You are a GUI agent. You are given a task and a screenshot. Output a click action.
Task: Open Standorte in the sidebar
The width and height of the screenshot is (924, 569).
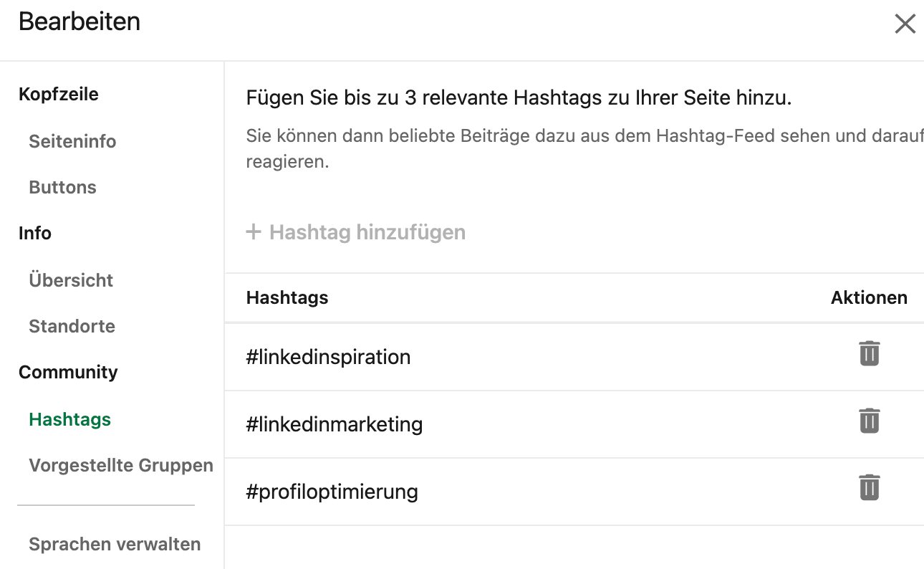pyautogui.click(x=72, y=326)
